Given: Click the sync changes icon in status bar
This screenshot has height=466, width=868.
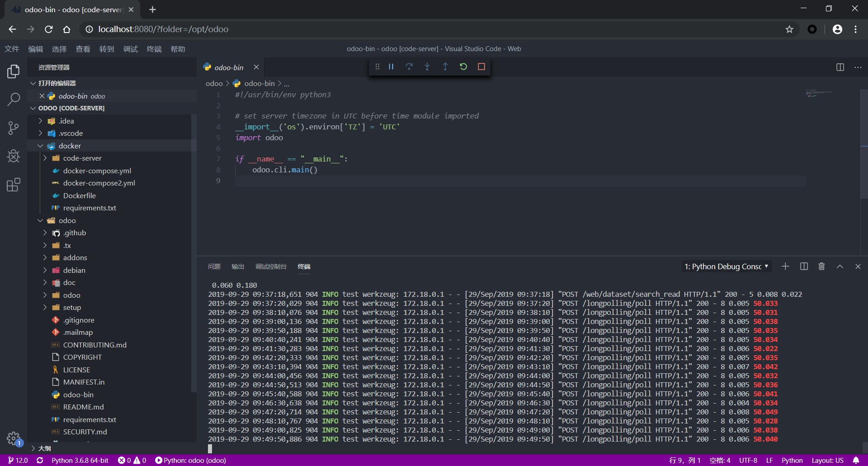Looking at the screenshot, I should (x=40, y=460).
